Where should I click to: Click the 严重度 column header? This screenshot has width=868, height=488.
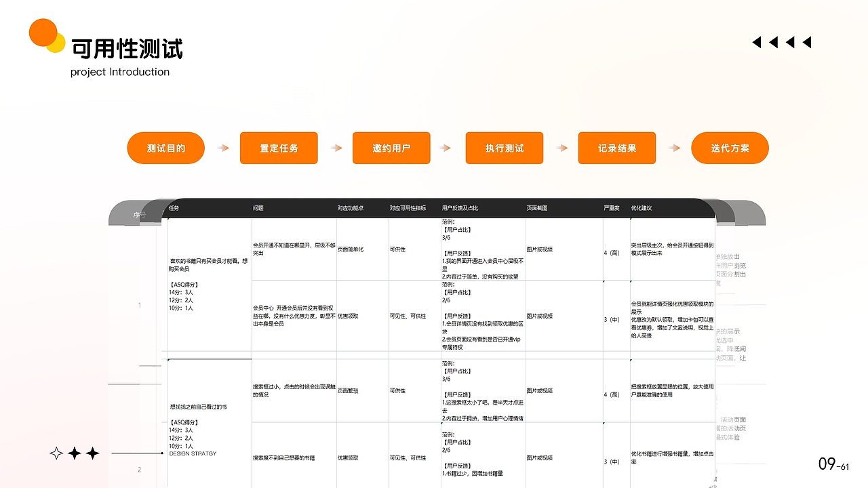tap(612, 208)
